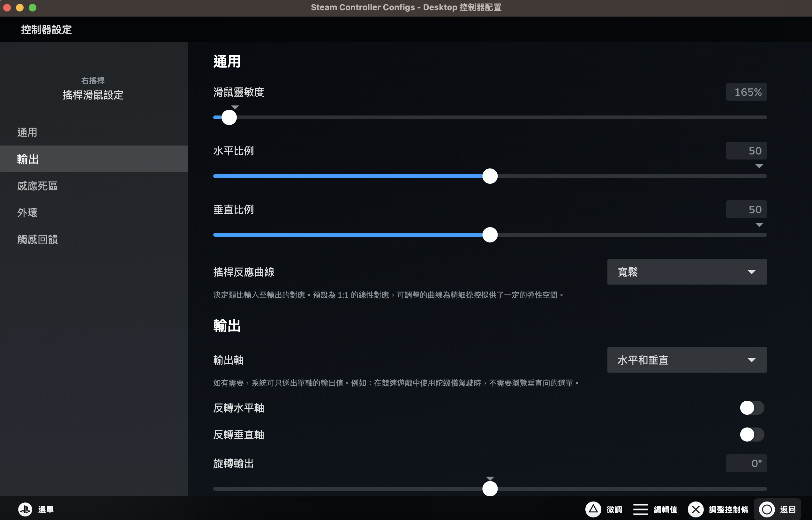Image resolution: width=812 pixels, height=520 pixels.
Task: Click the X icon for 調整控制條
Action: tap(695, 509)
